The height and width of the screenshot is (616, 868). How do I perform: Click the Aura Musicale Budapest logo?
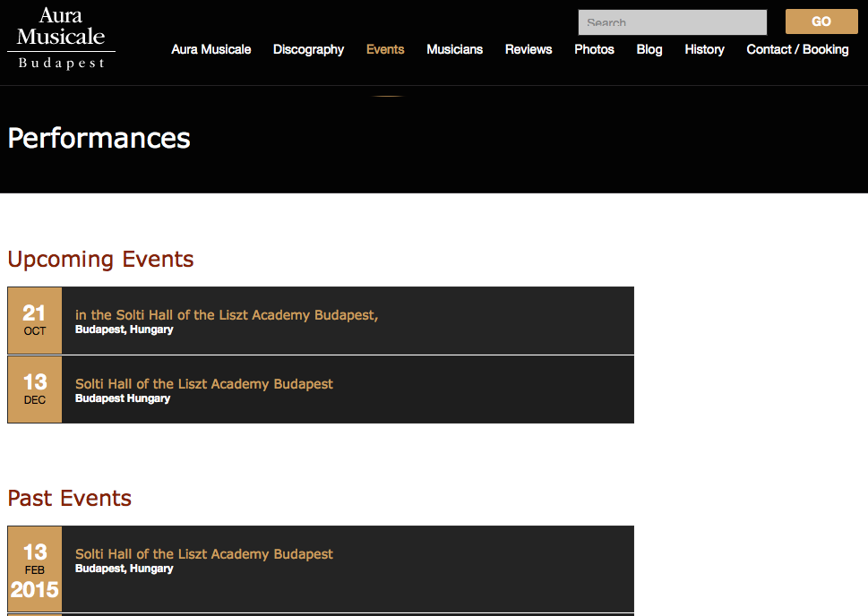click(x=61, y=38)
